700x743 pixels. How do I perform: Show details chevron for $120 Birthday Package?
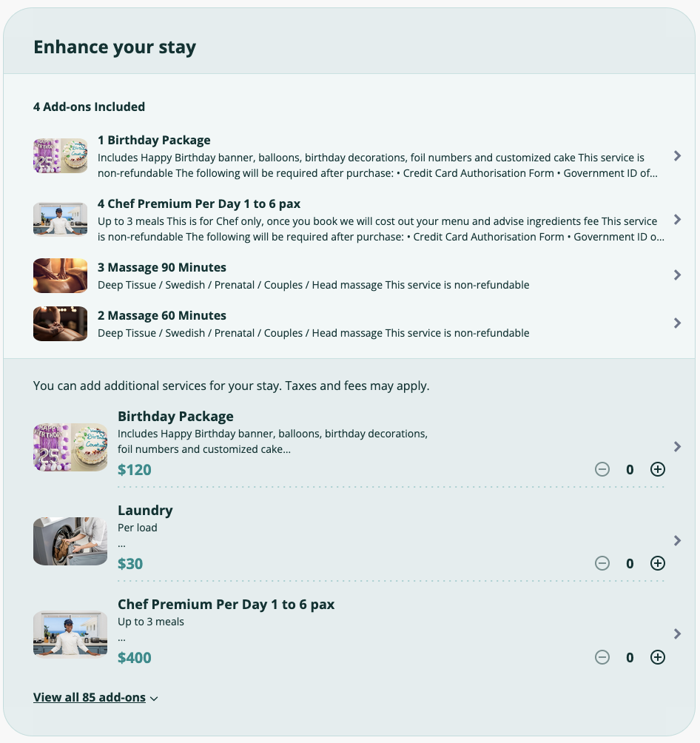[x=677, y=447]
